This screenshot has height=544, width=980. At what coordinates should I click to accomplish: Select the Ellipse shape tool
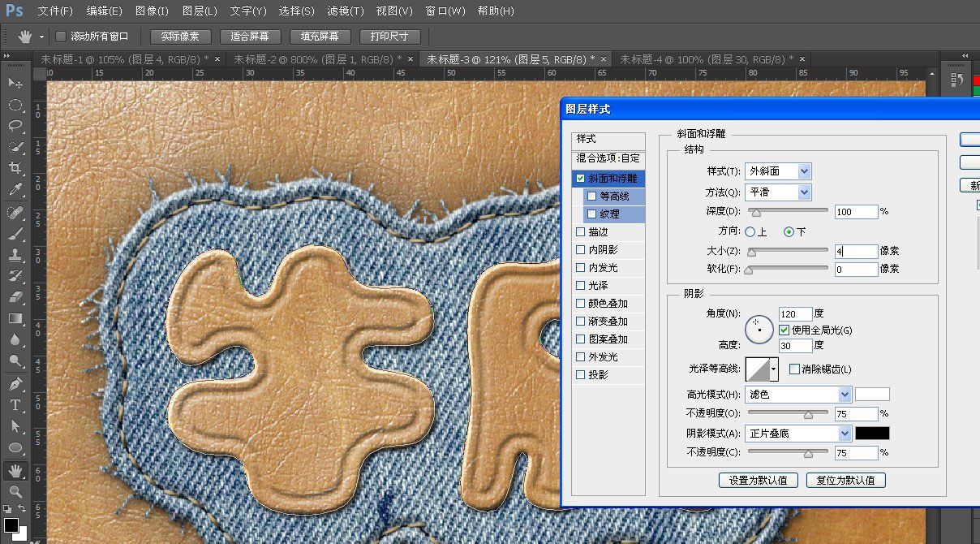point(15,447)
